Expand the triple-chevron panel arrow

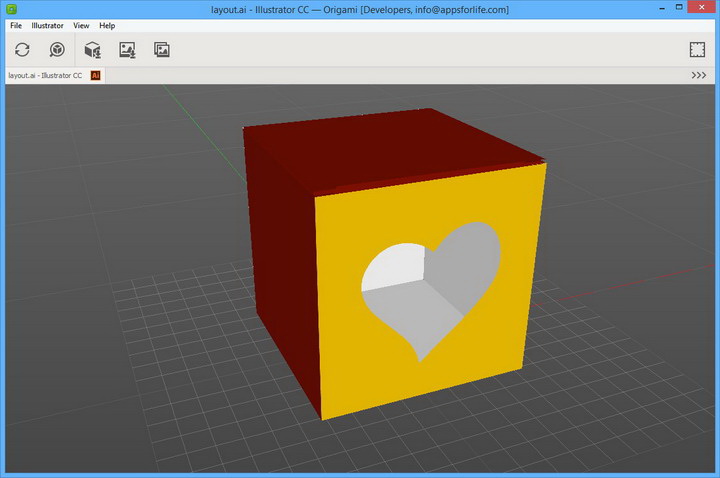coord(699,75)
